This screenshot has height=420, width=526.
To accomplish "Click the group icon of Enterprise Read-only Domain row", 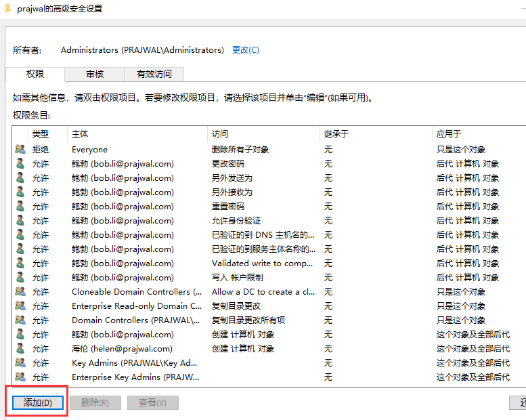I will [x=20, y=306].
